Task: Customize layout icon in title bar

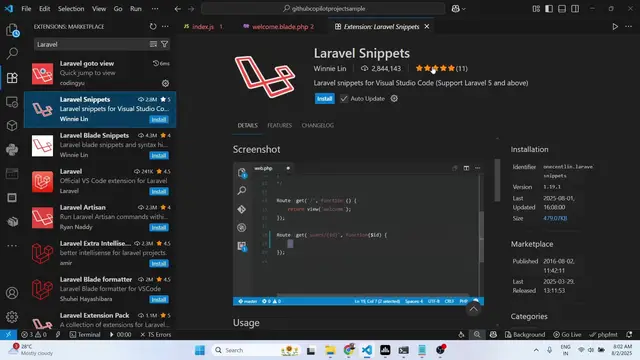Action: (536, 9)
